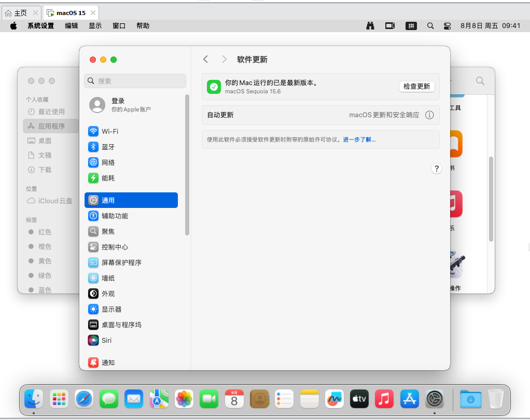Click the settings search field
The height and width of the screenshot is (420, 530).
(x=135, y=80)
